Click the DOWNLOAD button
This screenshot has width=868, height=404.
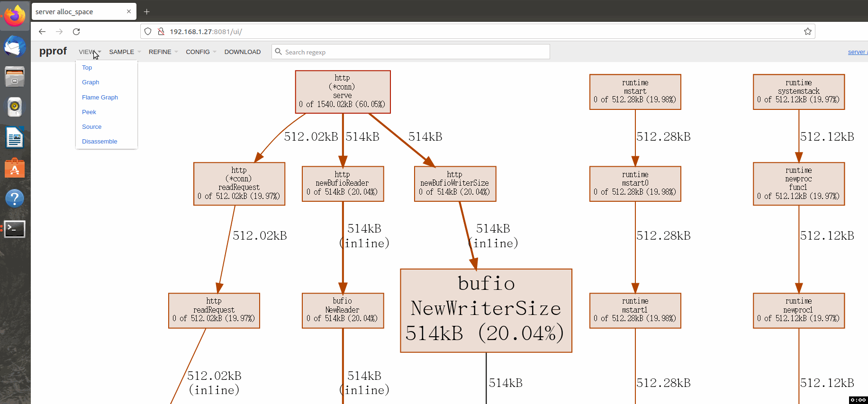pyautogui.click(x=243, y=52)
